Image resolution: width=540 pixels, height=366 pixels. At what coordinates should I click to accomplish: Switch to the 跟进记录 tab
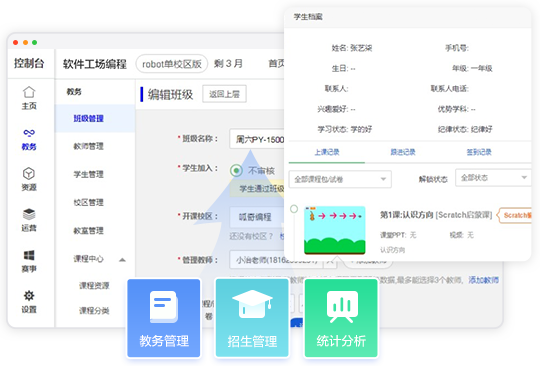pos(403,152)
